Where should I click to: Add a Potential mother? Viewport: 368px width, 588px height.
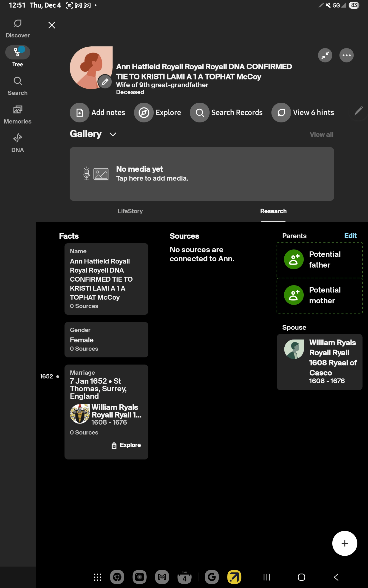[x=319, y=295]
